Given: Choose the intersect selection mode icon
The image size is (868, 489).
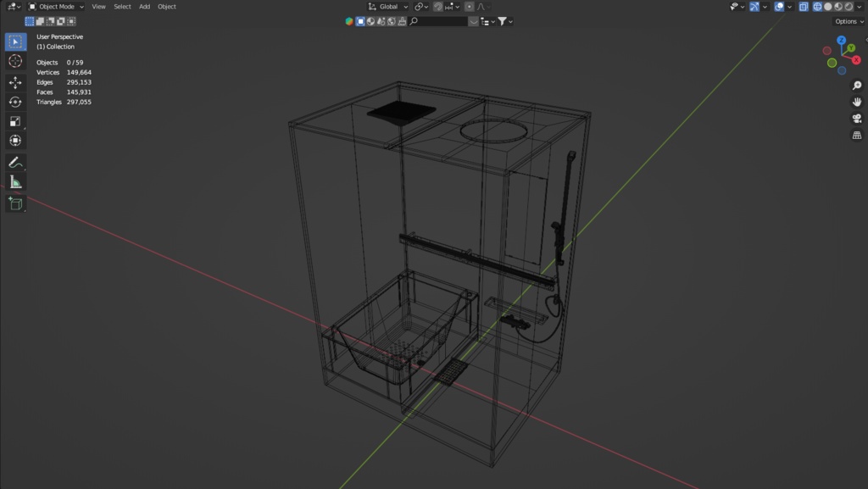Looking at the screenshot, I should 71,21.
